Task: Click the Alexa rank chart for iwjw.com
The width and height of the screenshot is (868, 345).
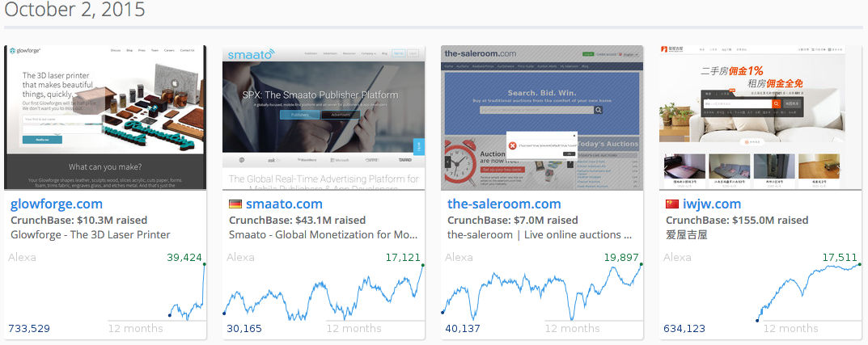Action: [x=760, y=293]
